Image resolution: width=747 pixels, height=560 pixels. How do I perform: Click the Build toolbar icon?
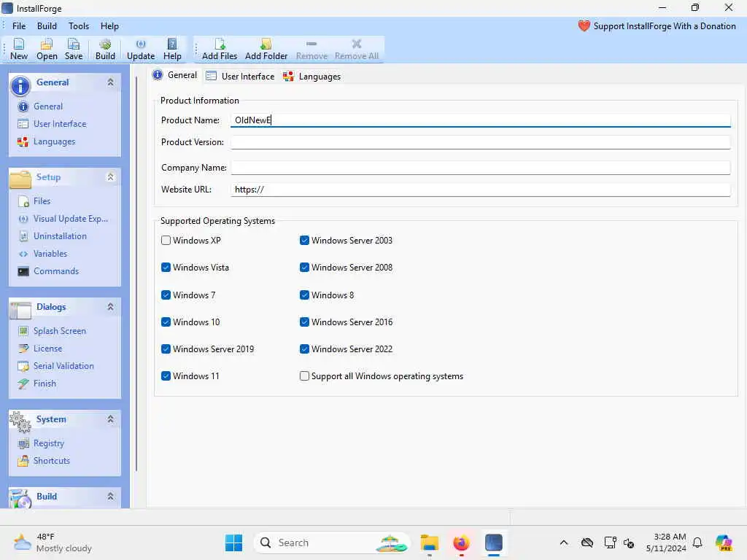point(105,49)
